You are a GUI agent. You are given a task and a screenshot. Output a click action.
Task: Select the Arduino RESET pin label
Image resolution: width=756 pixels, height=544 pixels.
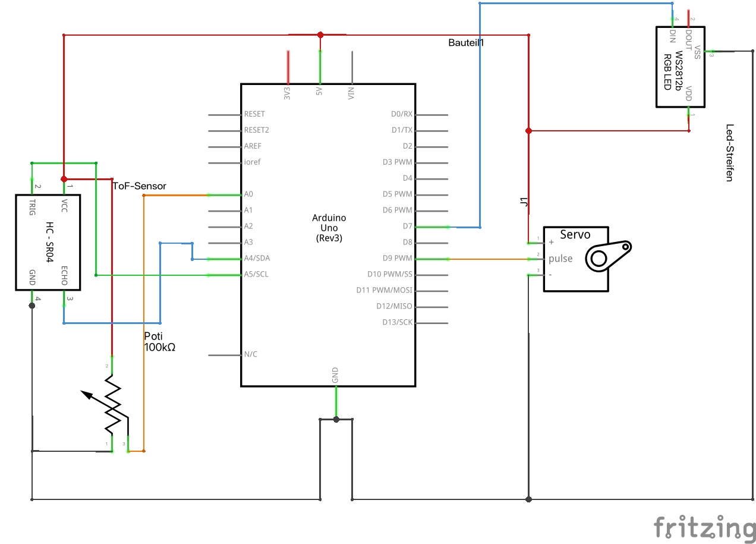(254, 114)
